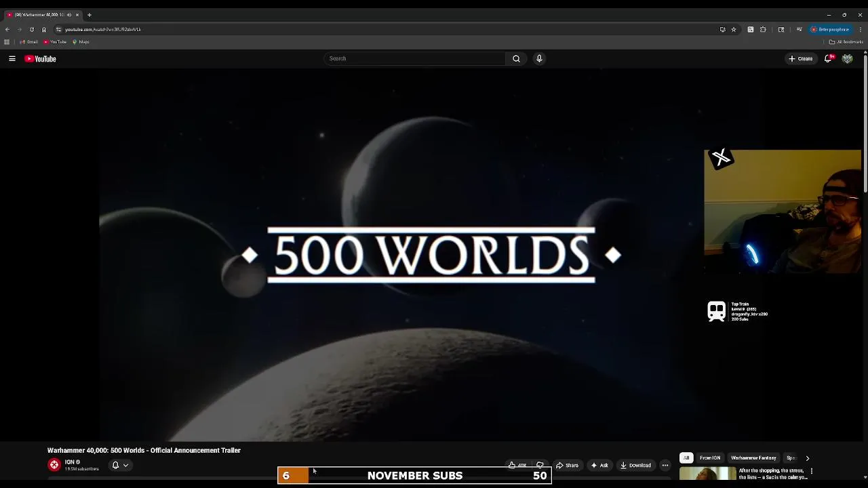
Task: Bookmark this page with star icon
Action: pos(734,30)
